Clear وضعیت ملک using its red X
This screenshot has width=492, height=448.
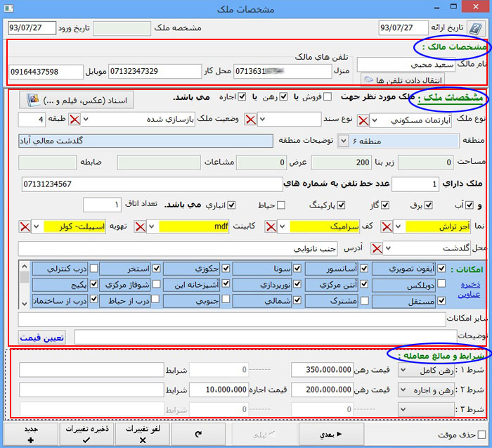pyautogui.click(x=74, y=119)
